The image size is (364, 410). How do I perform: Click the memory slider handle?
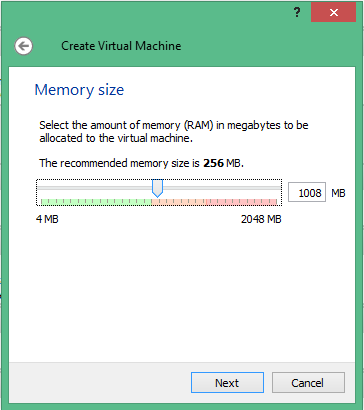tap(157, 188)
